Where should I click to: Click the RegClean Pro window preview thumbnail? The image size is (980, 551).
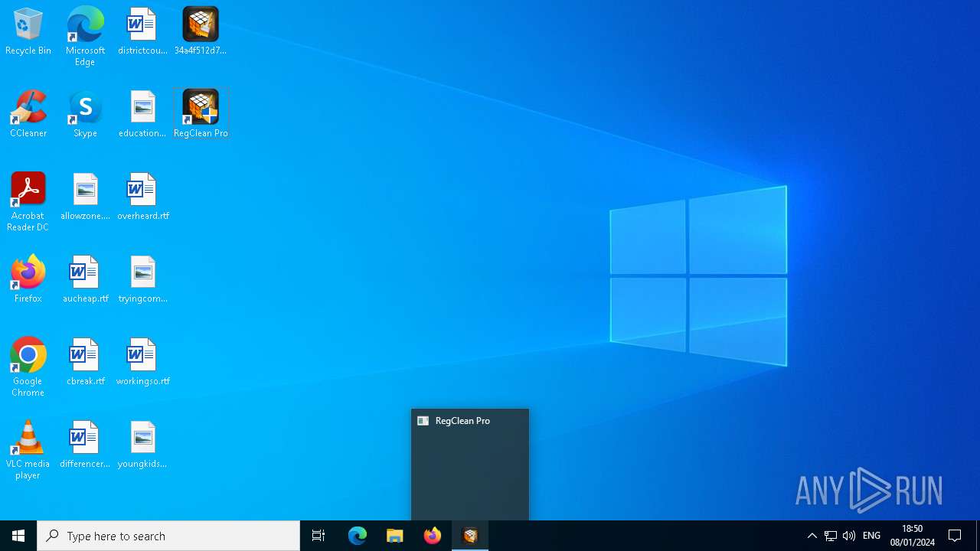tap(470, 465)
